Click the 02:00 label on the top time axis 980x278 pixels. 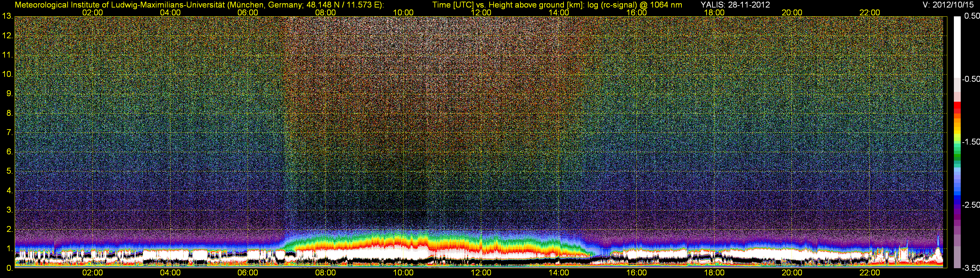92,12
